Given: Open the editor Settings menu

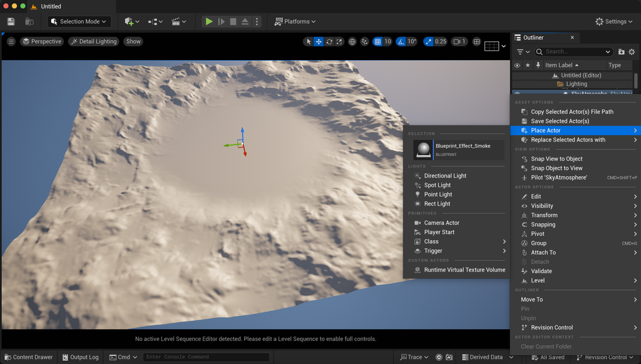Looking at the screenshot, I should (x=614, y=21).
